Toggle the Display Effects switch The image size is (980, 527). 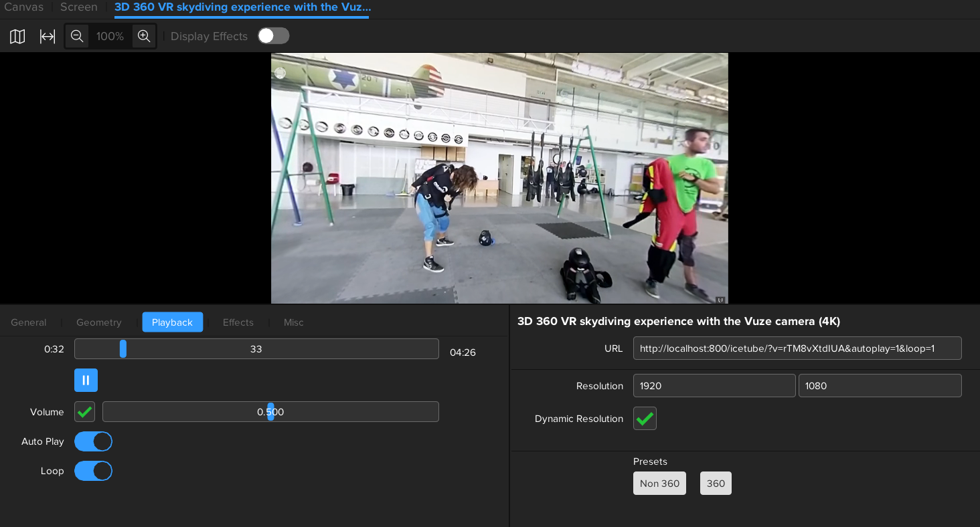click(273, 36)
